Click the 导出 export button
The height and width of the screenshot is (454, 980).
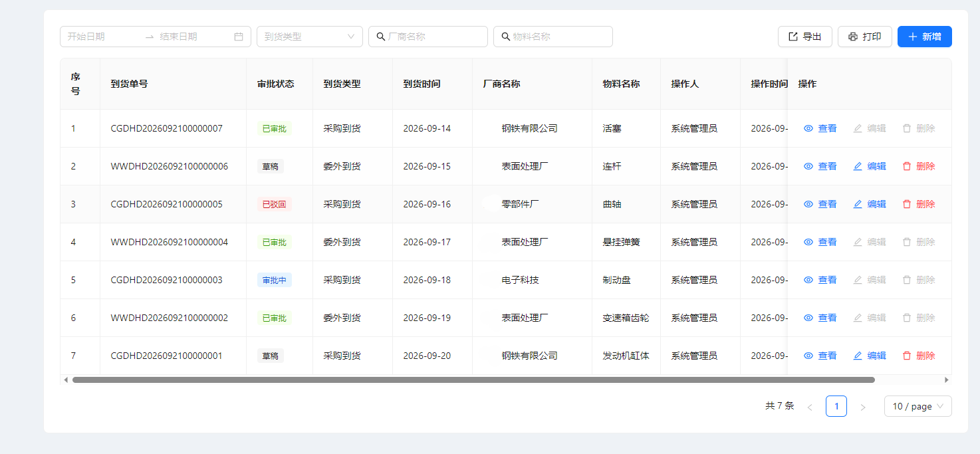(804, 37)
